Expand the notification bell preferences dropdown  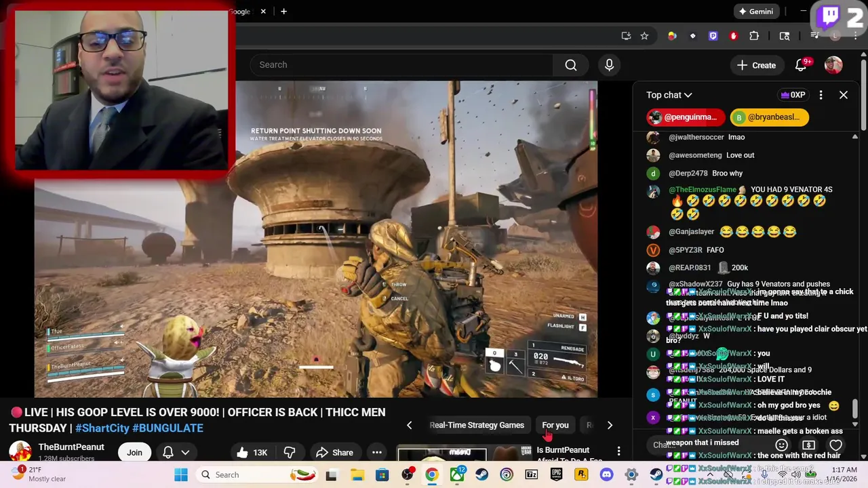(184, 453)
